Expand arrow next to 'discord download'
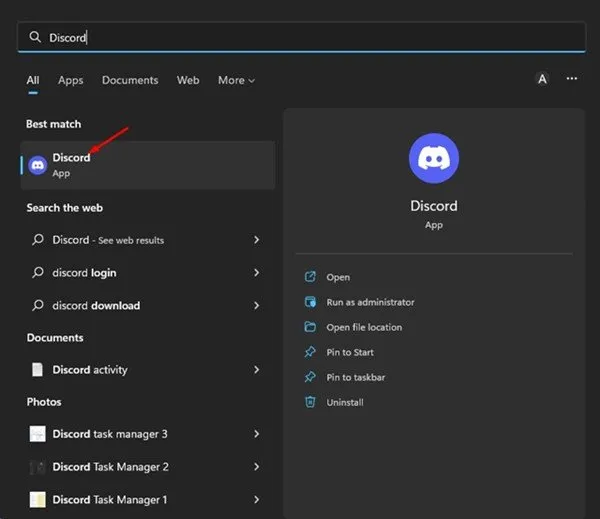This screenshot has width=600, height=519. click(256, 306)
